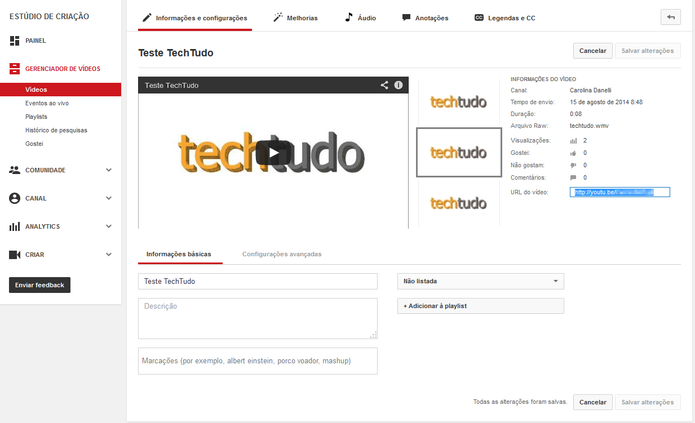Click the Gerenciador de vídeos icon
Screen dimensions: 695x423
click(x=15, y=68)
